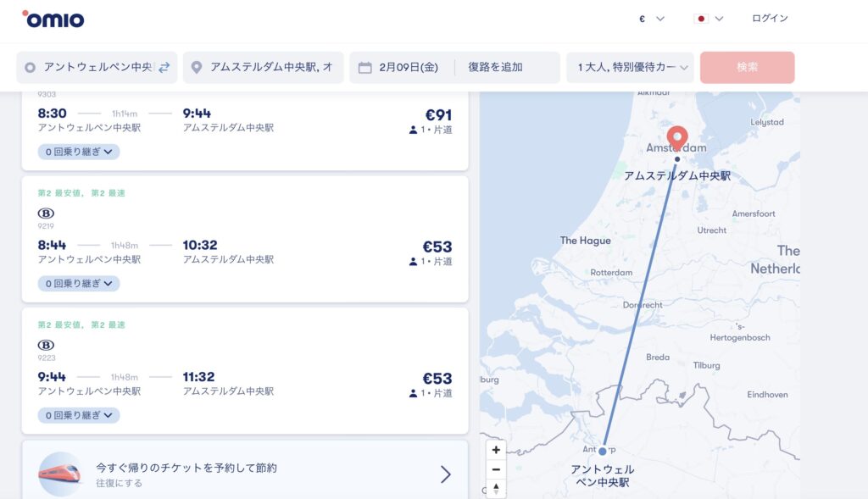The image size is (868, 499).
Task: Click the red train image in return banner
Action: pos(60,474)
